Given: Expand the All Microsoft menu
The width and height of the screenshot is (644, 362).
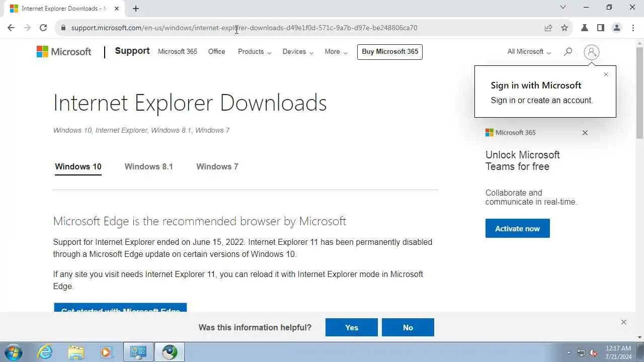Looking at the screenshot, I should click(529, 51).
